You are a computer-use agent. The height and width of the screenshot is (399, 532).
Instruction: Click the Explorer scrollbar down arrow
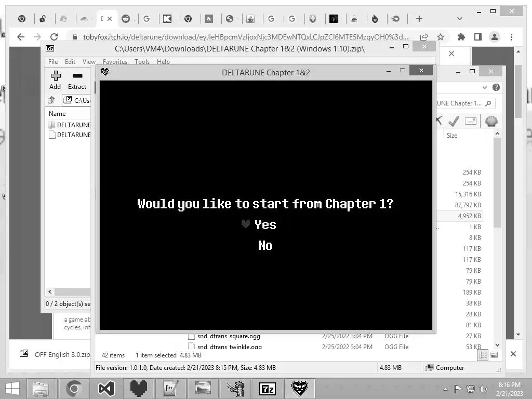click(x=497, y=345)
